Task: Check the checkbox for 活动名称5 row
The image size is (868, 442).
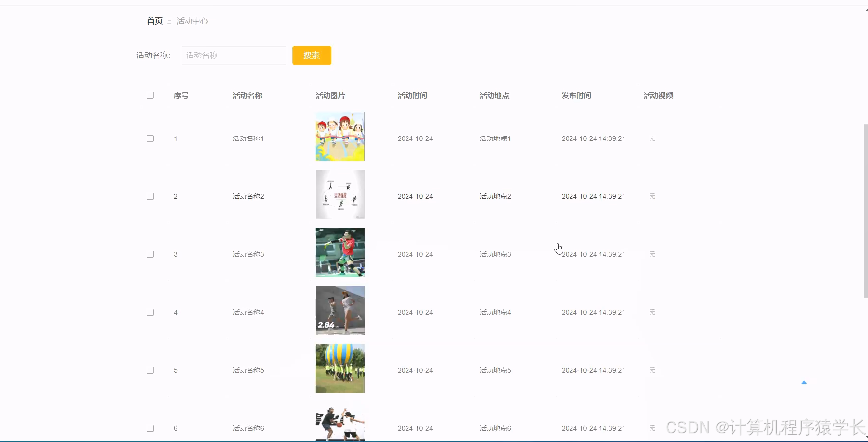Action: coord(150,370)
